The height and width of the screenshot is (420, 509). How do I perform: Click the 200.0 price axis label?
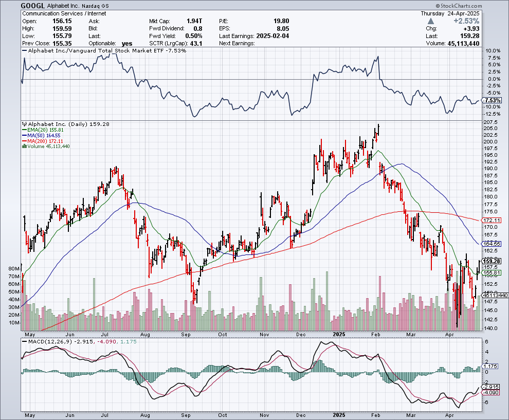(490, 141)
